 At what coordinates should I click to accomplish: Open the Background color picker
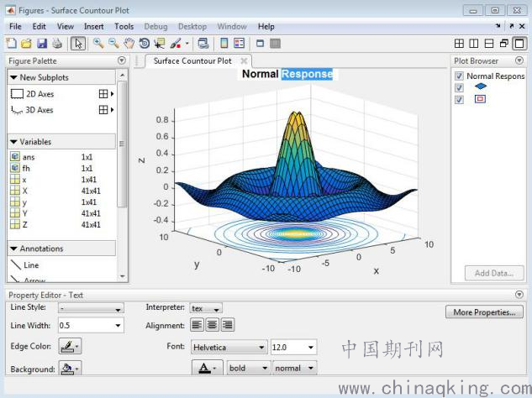[70, 368]
